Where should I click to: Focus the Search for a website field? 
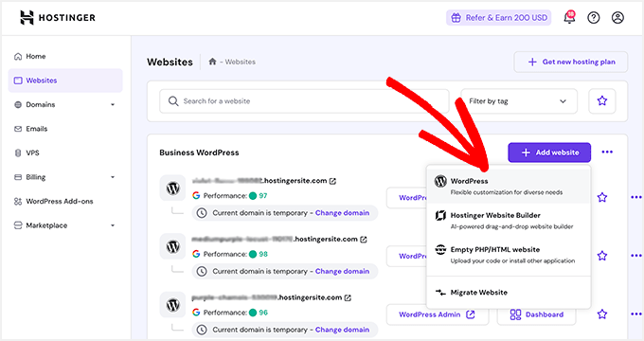click(304, 101)
